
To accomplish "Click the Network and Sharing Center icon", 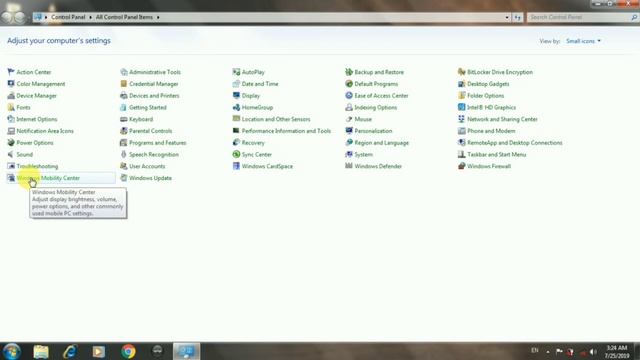I will point(462,119).
